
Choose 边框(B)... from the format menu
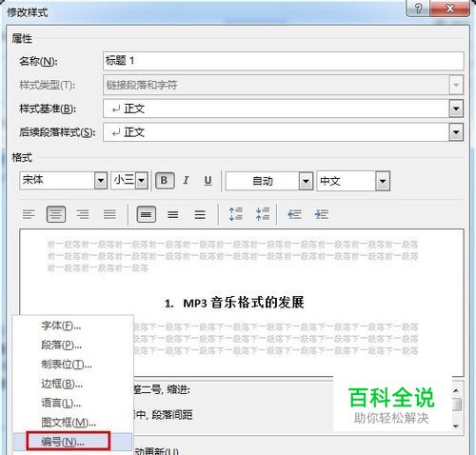point(72,384)
